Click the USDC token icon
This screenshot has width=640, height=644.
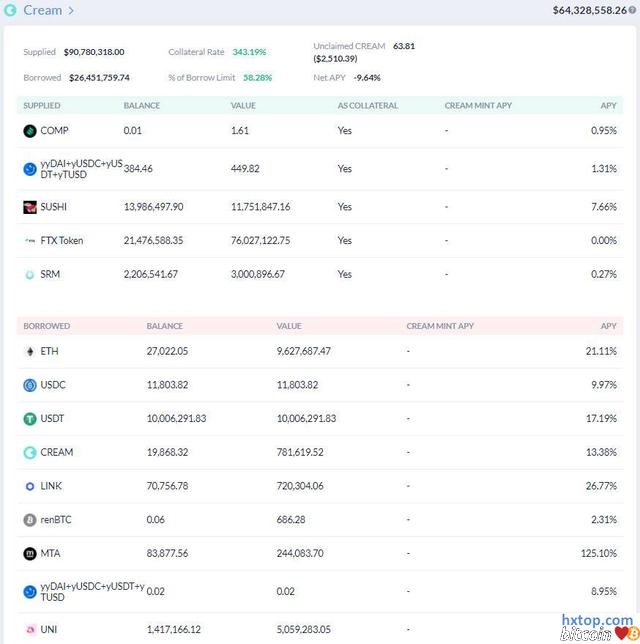tap(30, 385)
